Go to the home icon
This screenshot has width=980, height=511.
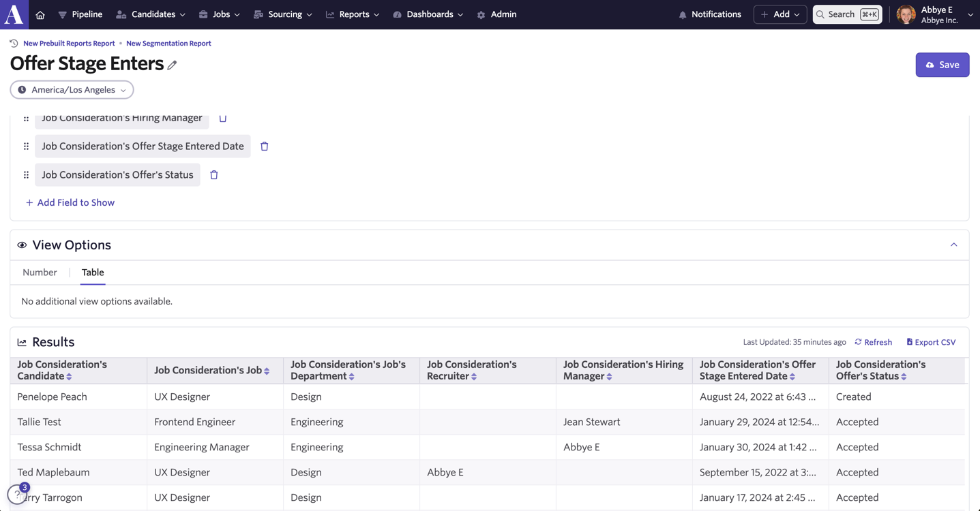point(40,14)
